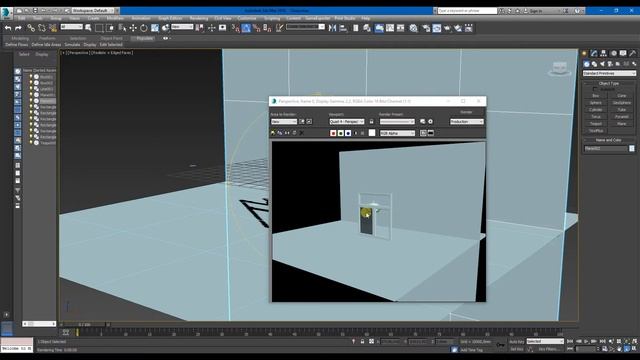This screenshot has height=360, width=640.
Task: Click the Define Flows ribbon button
Action: point(17,44)
